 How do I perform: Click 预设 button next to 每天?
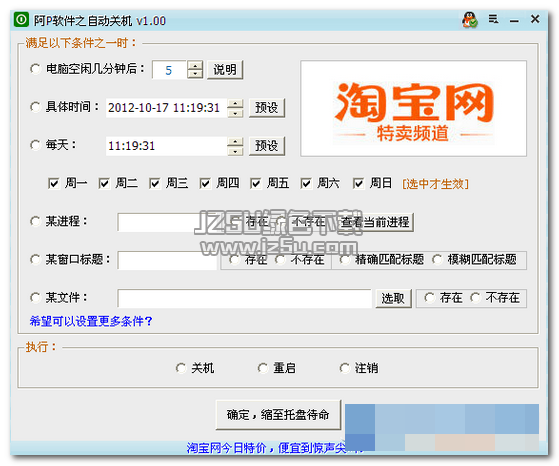click(267, 146)
